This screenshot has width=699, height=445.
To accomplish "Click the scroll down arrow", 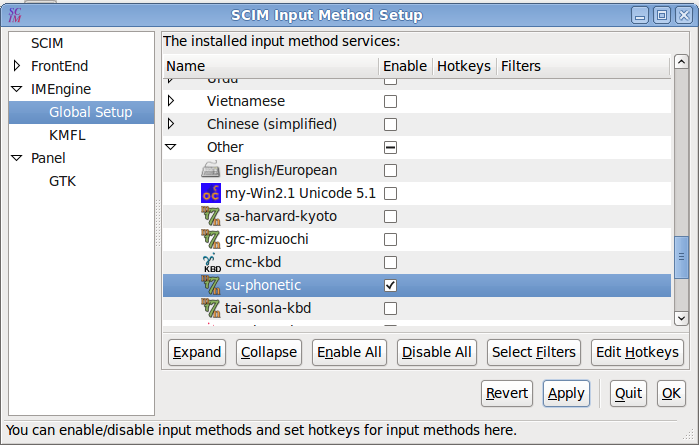I will point(681,318).
